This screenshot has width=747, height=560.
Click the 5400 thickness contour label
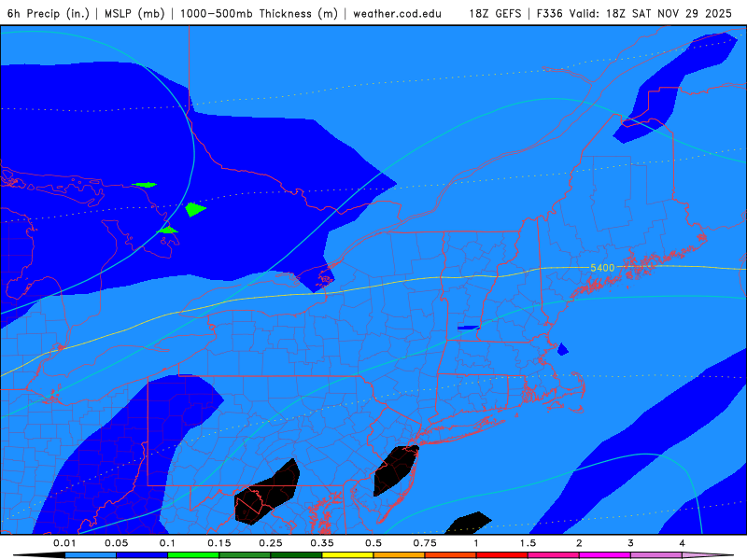[x=602, y=268]
